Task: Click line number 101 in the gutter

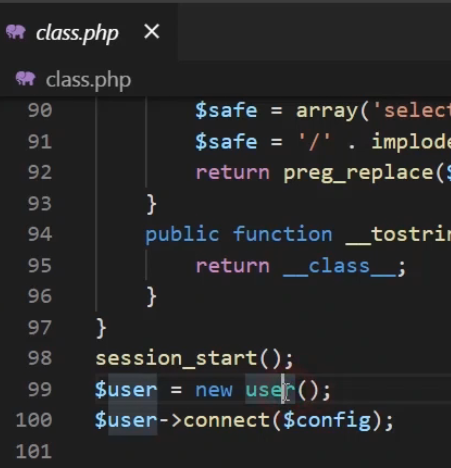Action: [x=34, y=451]
